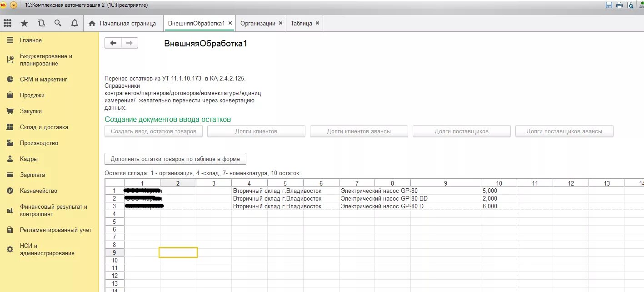This screenshot has height=292, width=644.
Task: Click the Закупки cart icon
Action: (x=10, y=111)
